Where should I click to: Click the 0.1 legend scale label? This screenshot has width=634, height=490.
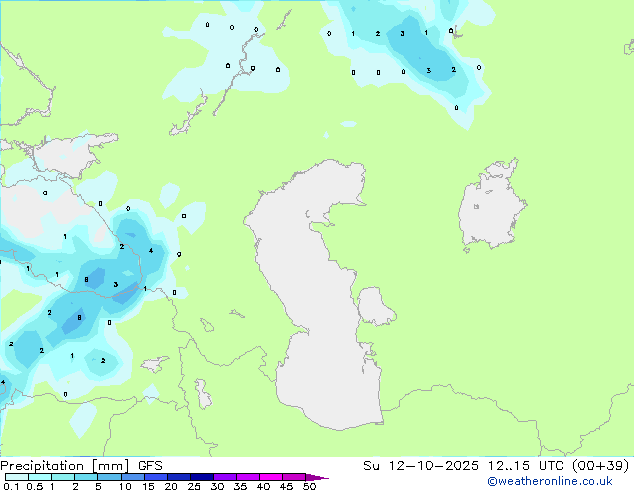click(x=11, y=486)
